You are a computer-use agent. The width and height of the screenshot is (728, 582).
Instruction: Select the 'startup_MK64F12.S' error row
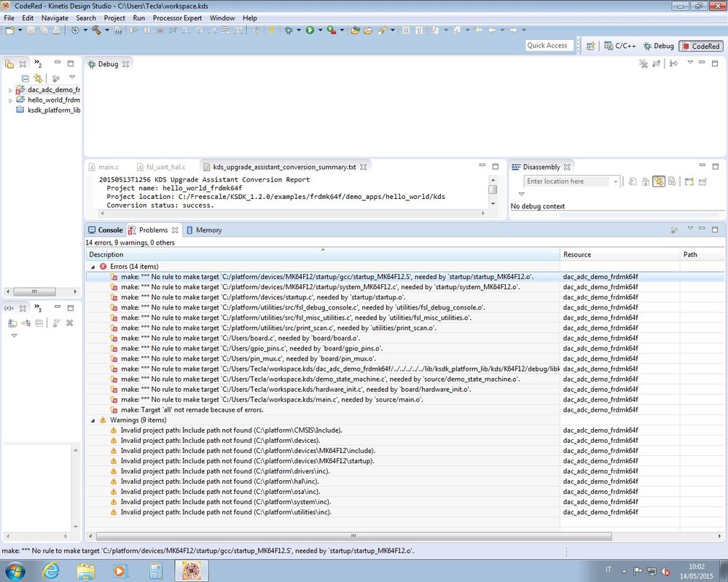(405, 277)
